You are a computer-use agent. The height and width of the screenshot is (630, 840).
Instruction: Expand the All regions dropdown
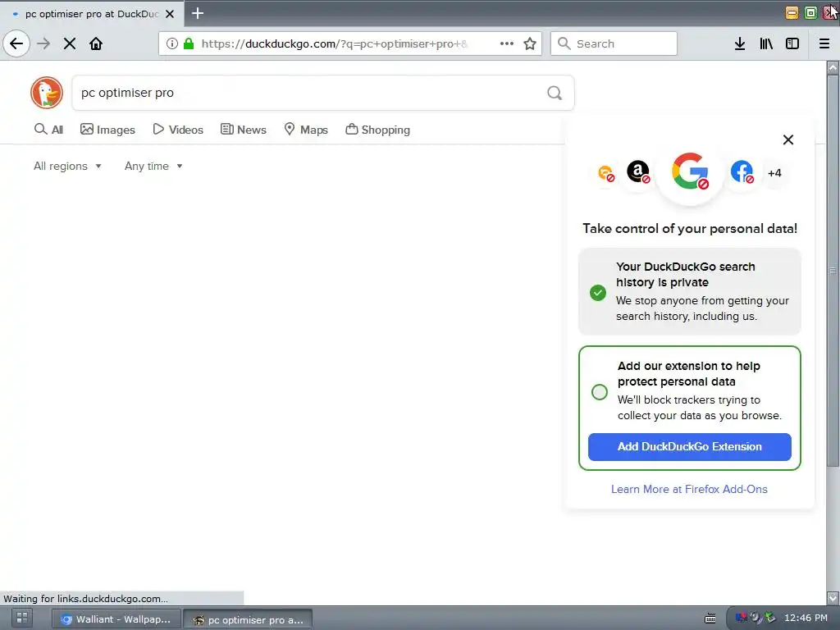click(x=67, y=166)
